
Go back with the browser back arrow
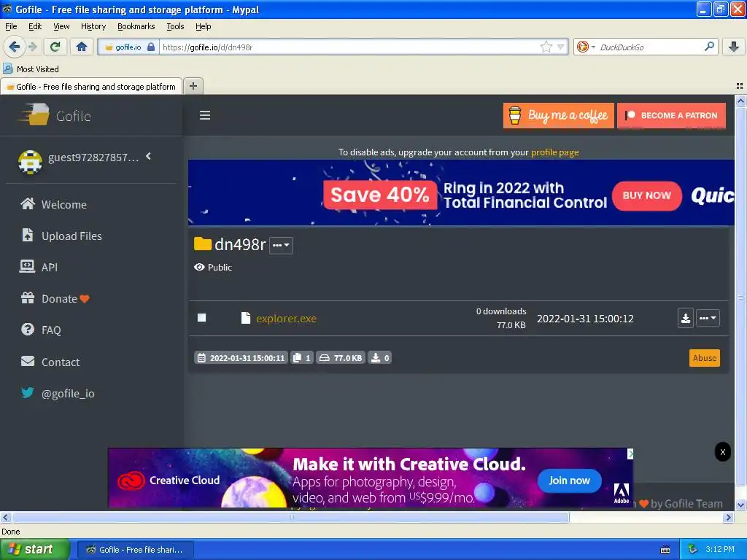[x=15, y=47]
